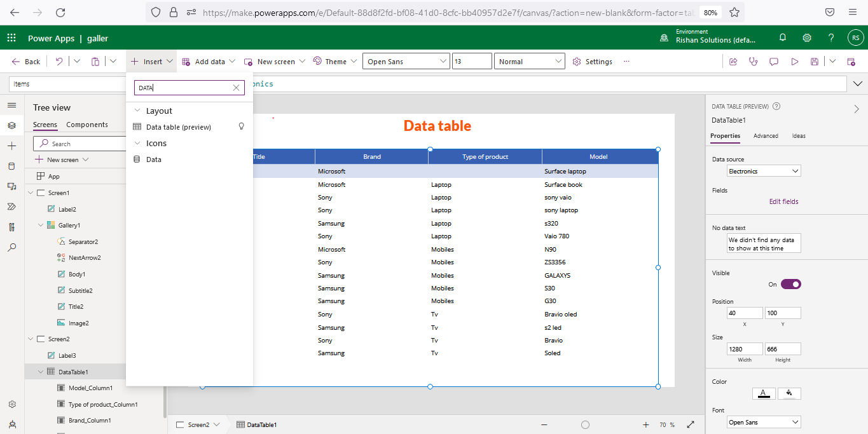This screenshot has height=434, width=868.
Task: Clear the DATA search box with X
Action: (236, 88)
